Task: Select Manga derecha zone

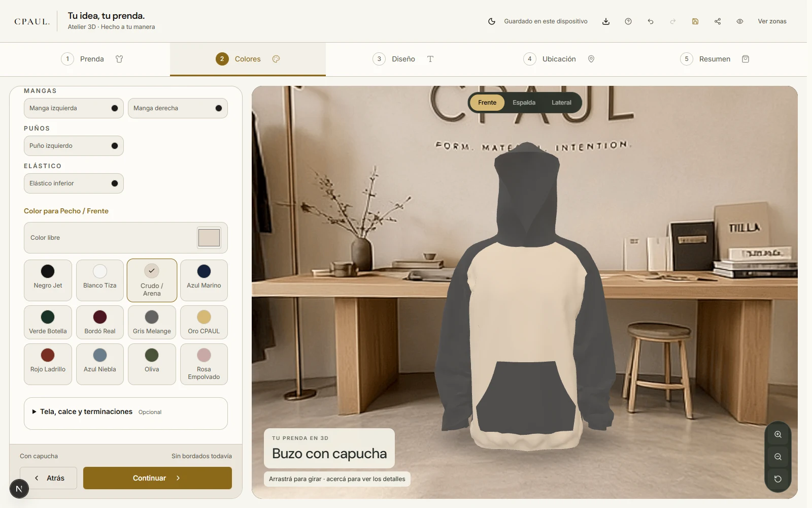Action: point(178,108)
